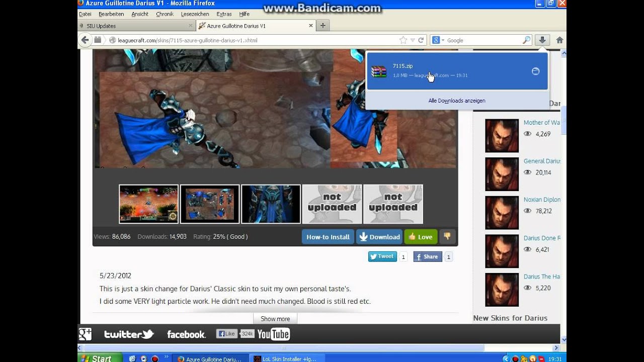Switch to LoL Skin Installer taskbar window
644x362 pixels.
click(x=287, y=358)
